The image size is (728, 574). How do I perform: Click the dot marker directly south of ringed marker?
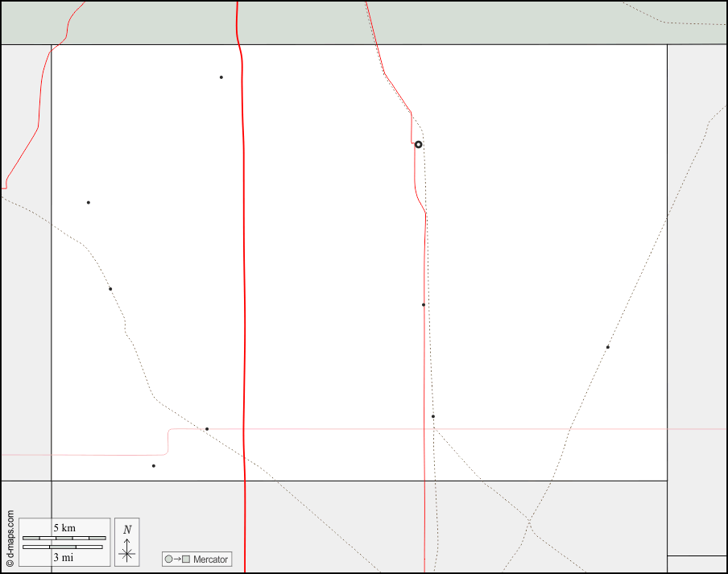pos(424,304)
